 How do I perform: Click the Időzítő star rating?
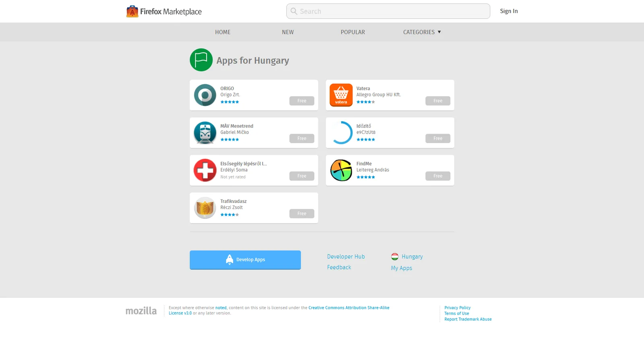tap(365, 139)
